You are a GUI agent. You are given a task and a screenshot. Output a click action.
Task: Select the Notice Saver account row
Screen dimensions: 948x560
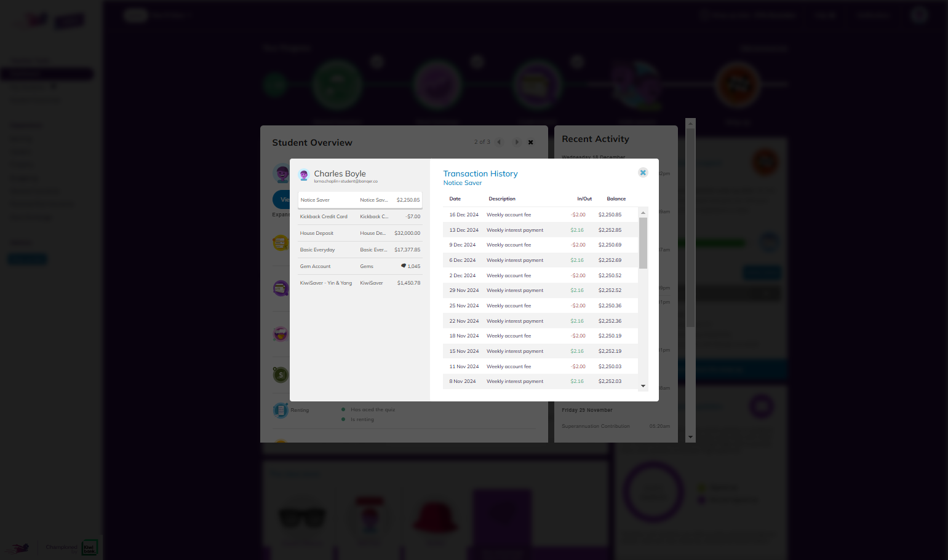pyautogui.click(x=360, y=200)
